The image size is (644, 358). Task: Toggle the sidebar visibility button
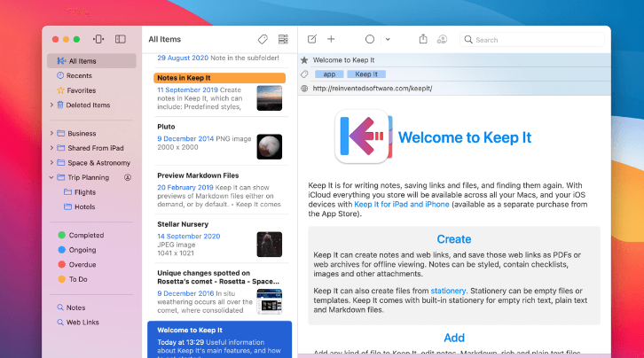coord(121,40)
